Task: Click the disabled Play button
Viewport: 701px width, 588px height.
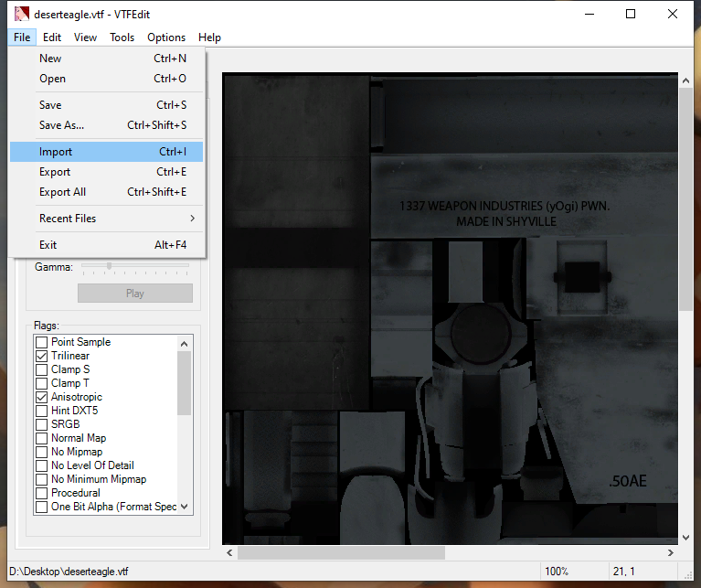Action: tap(135, 294)
